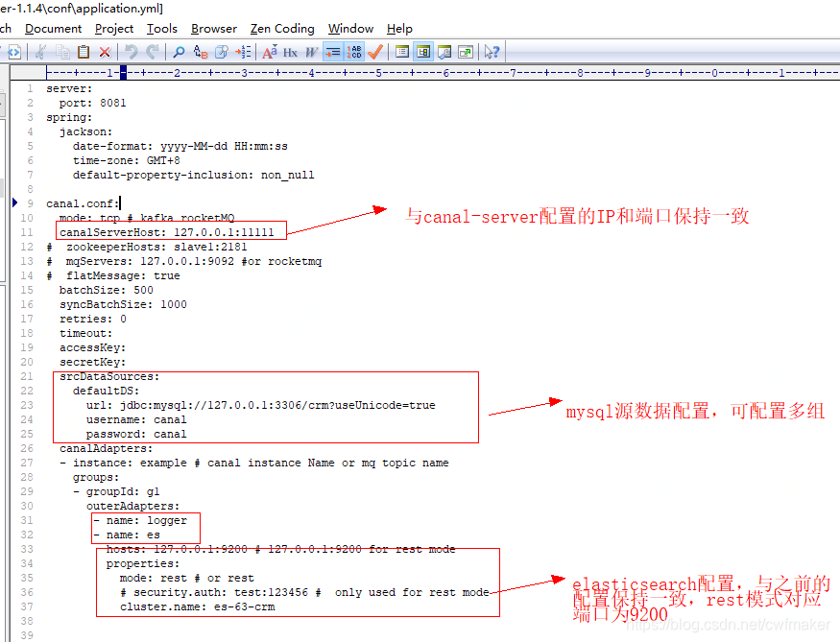This screenshot has height=642, width=840.
Task: Open the Tools menu
Action: pyautogui.click(x=162, y=29)
